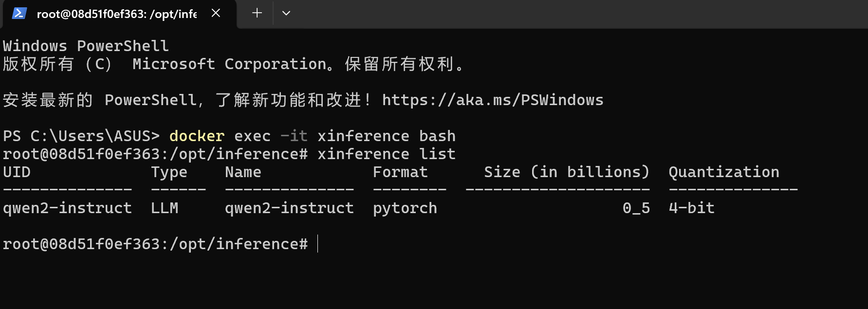This screenshot has width=868, height=309.
Task: Click the Quantization column header
Action: pyautogui.click(x=723, y=172)
